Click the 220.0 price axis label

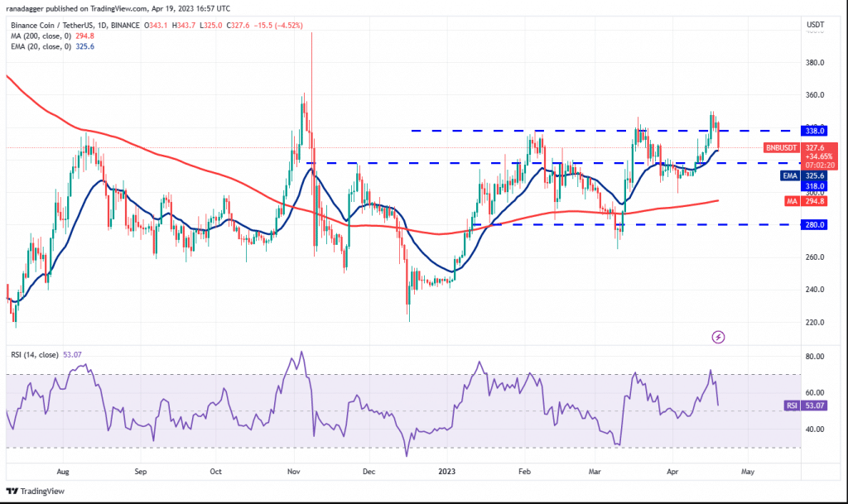click(815, 323)
